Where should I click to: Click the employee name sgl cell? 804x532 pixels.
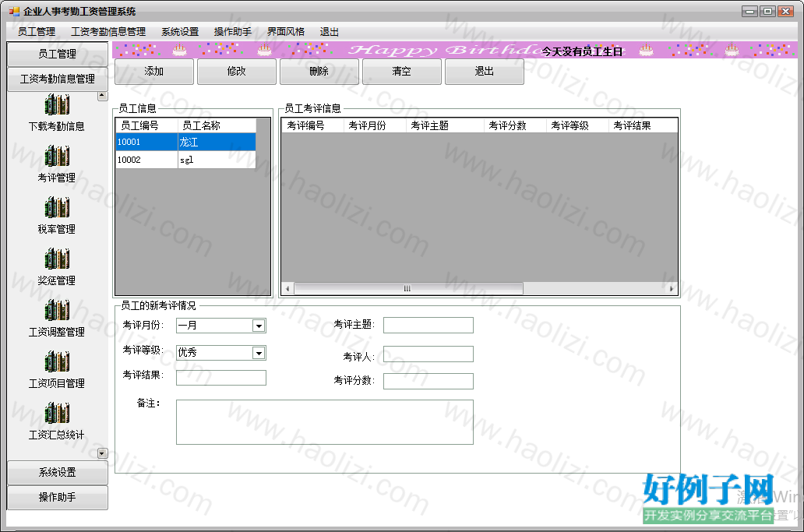click(217, 160)
